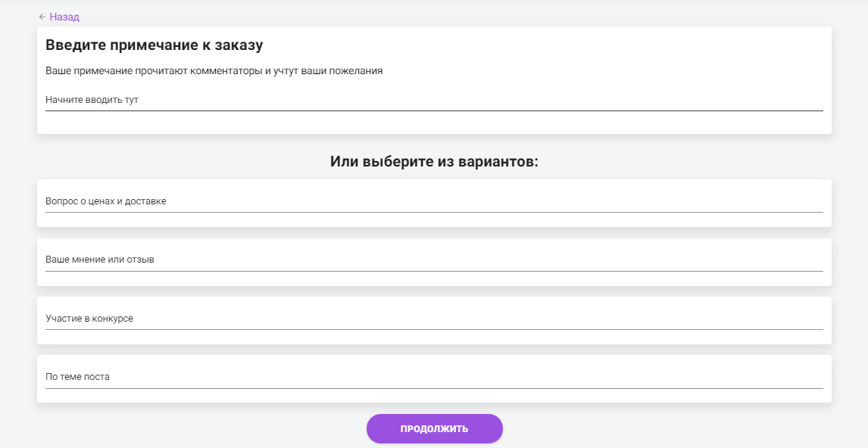
Task: Click the underline below Ваше мнение или отзыв
Action: (434, 271)
